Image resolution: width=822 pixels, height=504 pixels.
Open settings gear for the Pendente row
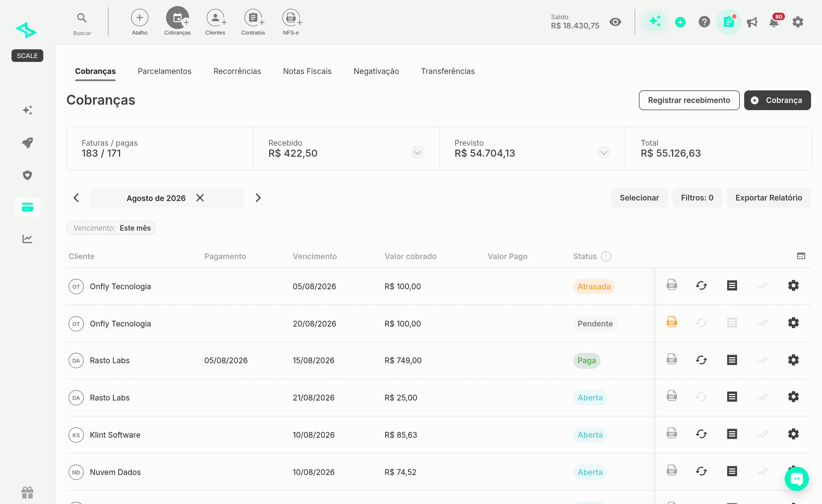pyautogui.click(x=793, y=323)
